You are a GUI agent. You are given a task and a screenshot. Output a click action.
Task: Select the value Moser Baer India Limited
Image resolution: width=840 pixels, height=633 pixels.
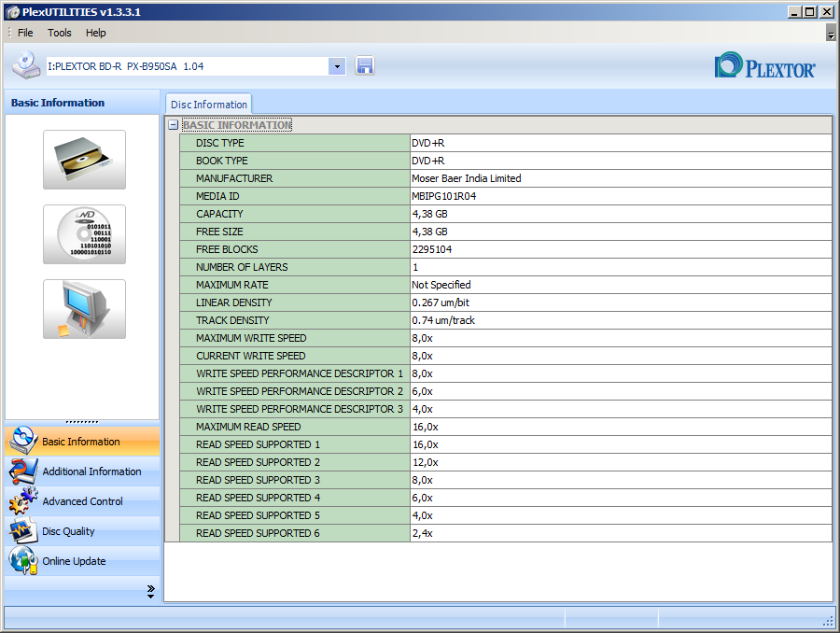(621, 178)
